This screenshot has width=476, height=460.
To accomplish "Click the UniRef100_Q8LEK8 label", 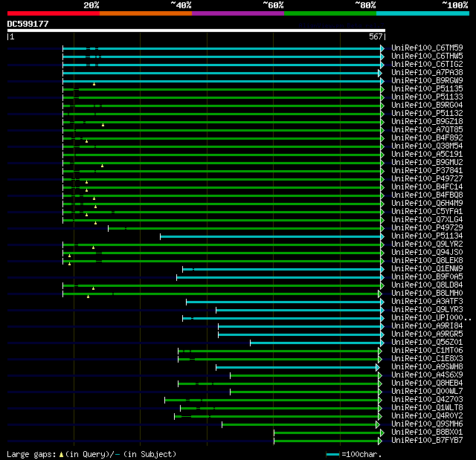I will pos(427,261).
